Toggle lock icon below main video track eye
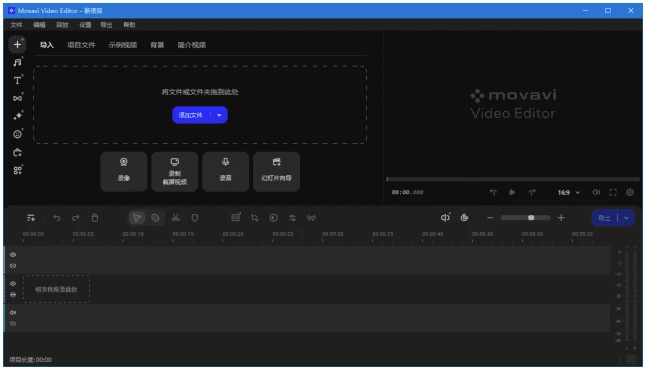Image resolution: width=646 pixels, height=370 pixels. 13,295
